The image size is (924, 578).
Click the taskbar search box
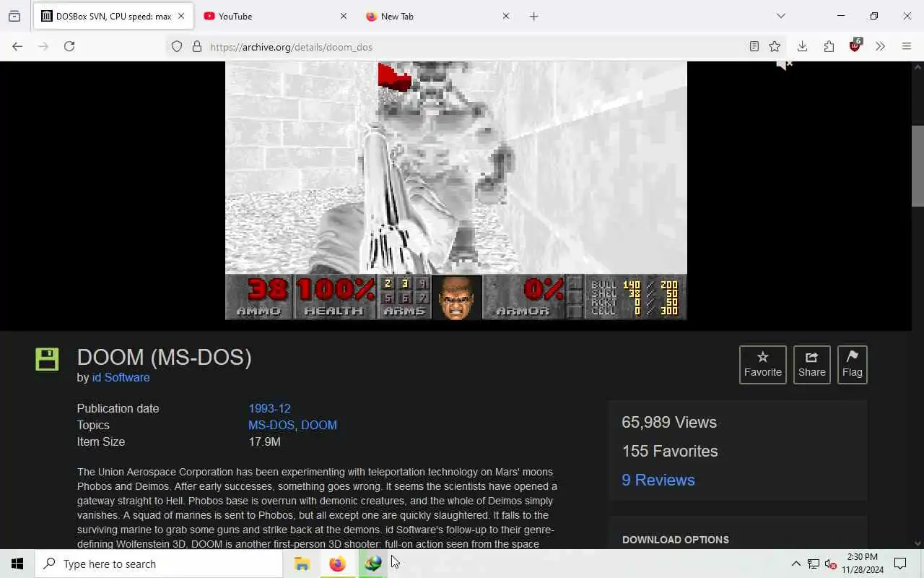click(x=159, y=564)
